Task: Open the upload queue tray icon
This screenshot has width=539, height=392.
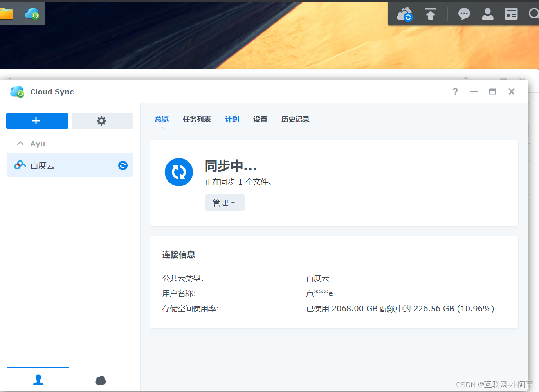Action: click(x=431, y=14)
